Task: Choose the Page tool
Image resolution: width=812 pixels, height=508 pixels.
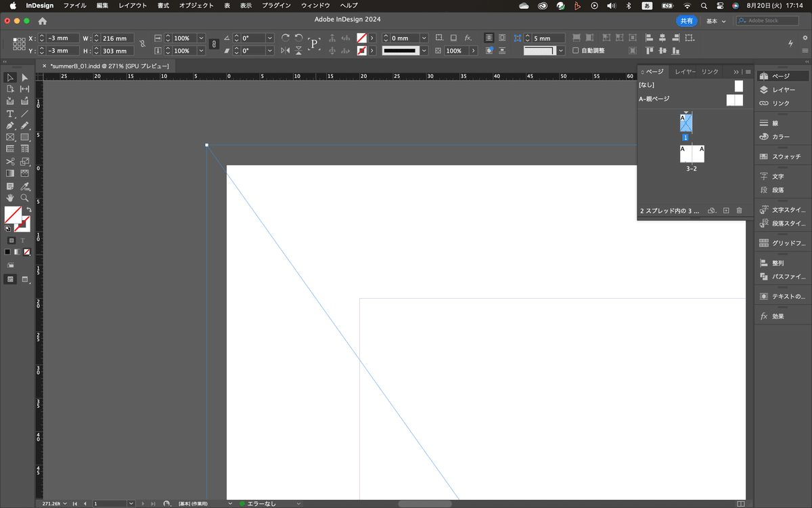Action: pyautogui.click(x=10, y=89)
